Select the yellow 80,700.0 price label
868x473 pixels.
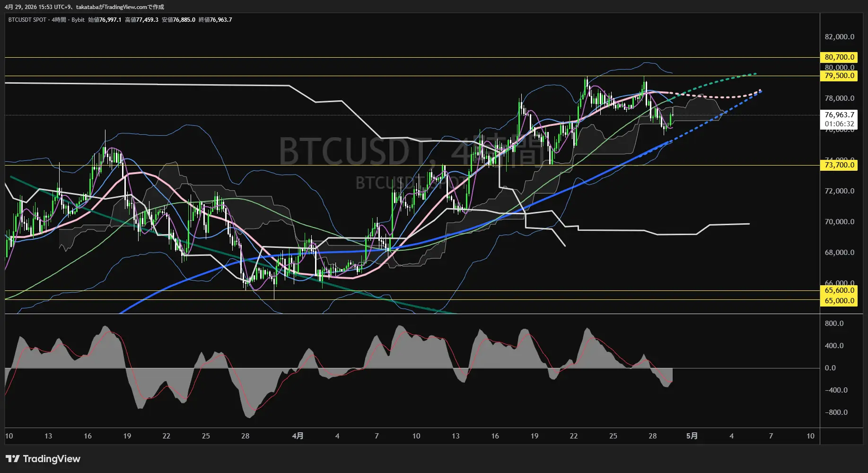pyautogui.click(x=839, y=57)
